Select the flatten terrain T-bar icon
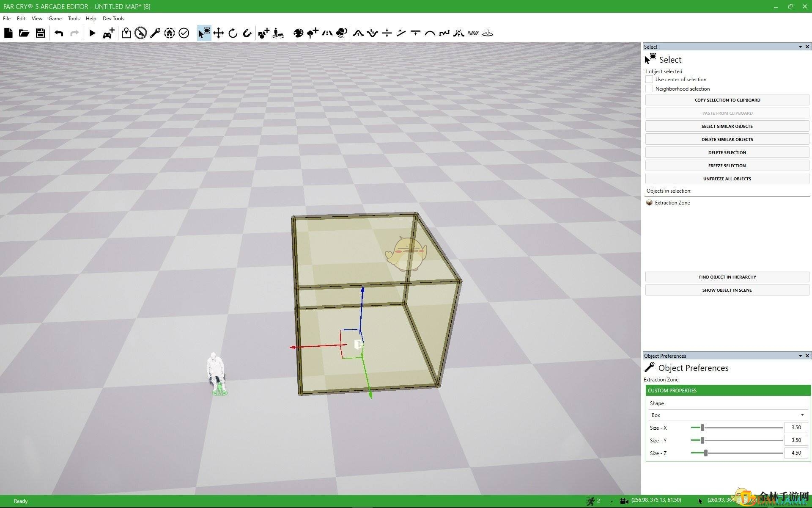The image size is (812, 508). (416, 33)
